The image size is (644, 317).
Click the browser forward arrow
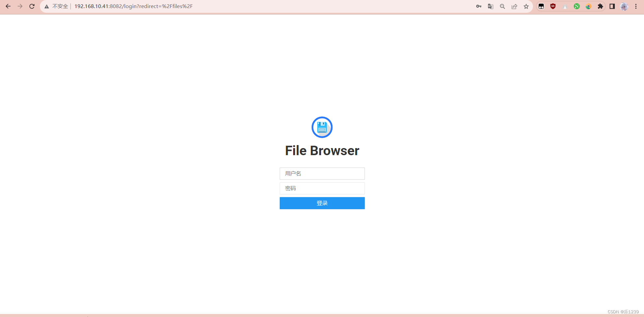click(x=20, y=6)
